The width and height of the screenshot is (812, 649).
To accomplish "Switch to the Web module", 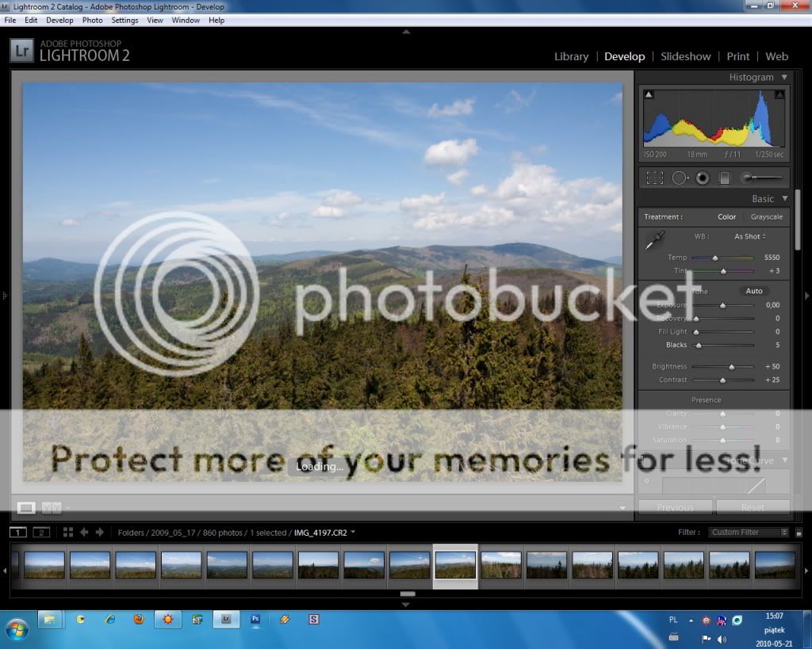I will point(777,56).
